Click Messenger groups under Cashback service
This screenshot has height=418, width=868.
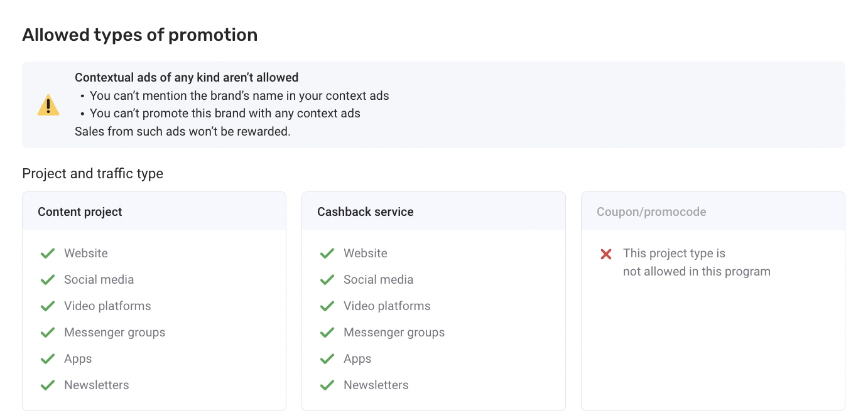click(394, 333)
